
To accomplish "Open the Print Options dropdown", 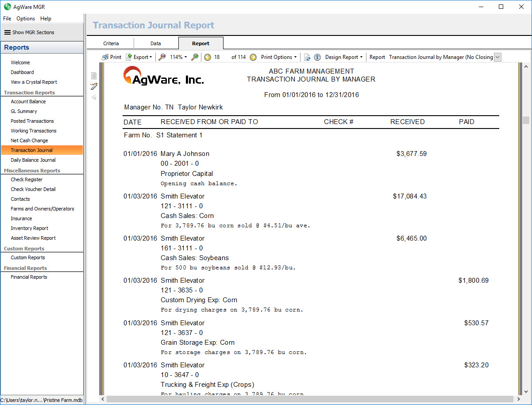I will (278, 57).
